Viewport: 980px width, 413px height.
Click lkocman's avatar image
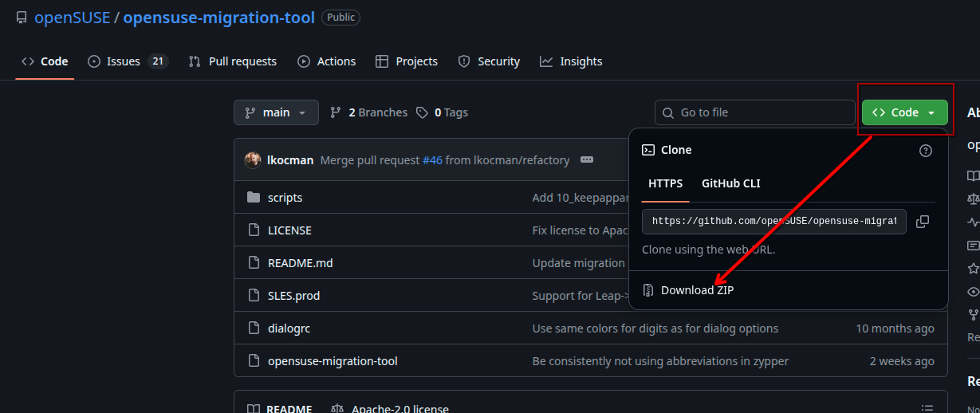[253, 160]
